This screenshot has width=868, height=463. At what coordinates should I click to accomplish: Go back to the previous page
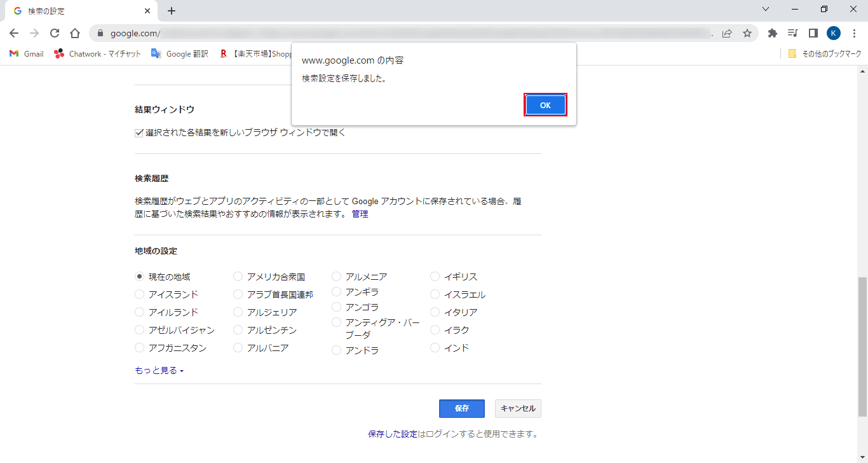pos(14,33)
